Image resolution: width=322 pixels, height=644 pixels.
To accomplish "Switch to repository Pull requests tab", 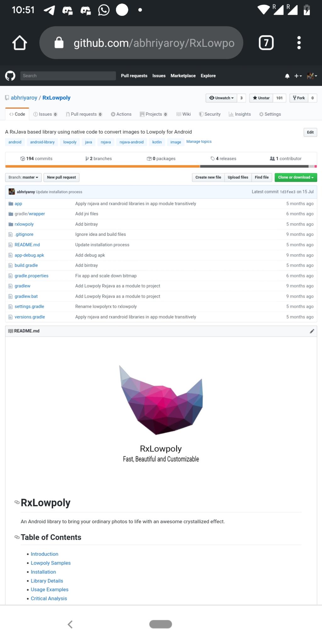I will pyautogui.click(x=84, y=114).
